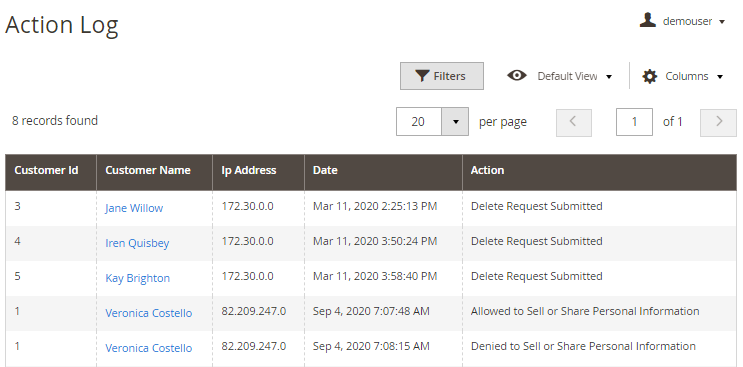Open Kay Brighton customer link
743x367 pixels.
[137, 278]
